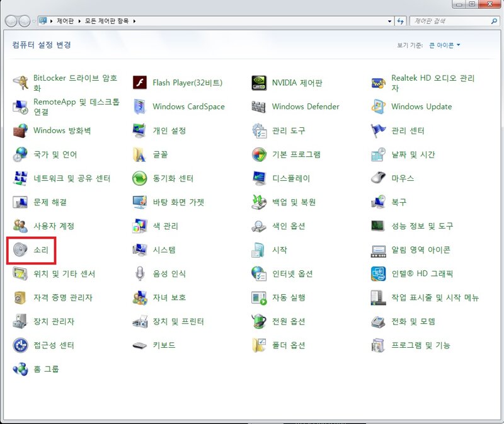Click the 날짜 및 시간 calendar icon

point(379,154)
